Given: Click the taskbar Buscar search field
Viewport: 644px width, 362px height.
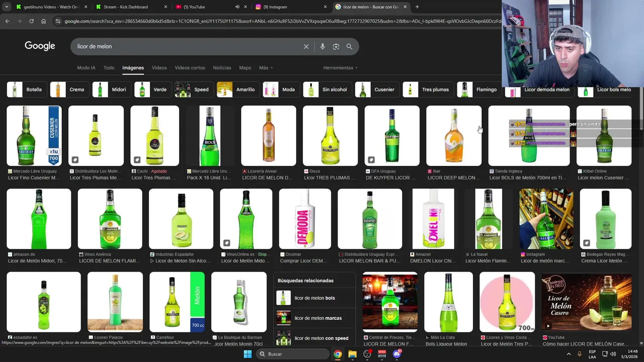Looking at the screenshot, I should click(292, 354).
